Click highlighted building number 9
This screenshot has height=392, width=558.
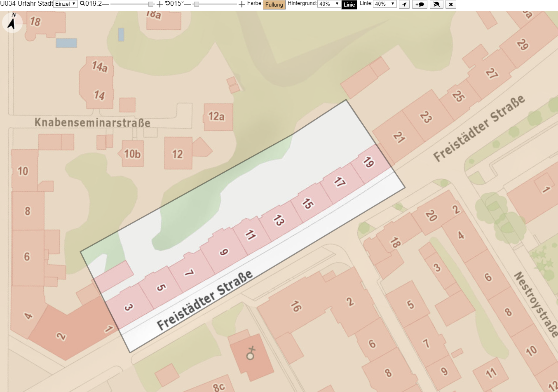coord(223,251)
